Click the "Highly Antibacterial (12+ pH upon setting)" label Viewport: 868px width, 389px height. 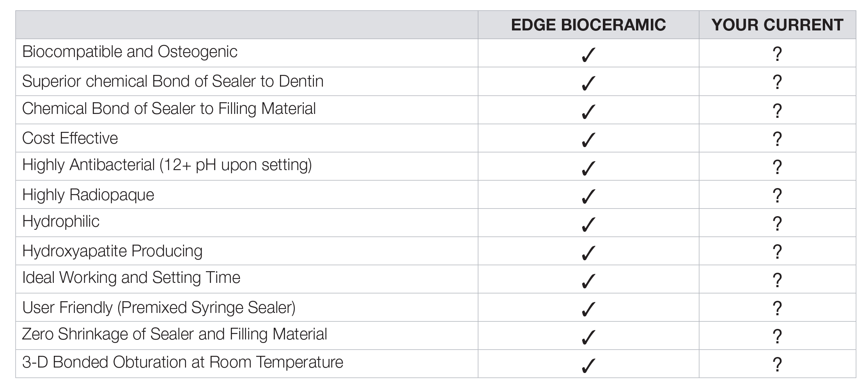click(x=167, y=165)
